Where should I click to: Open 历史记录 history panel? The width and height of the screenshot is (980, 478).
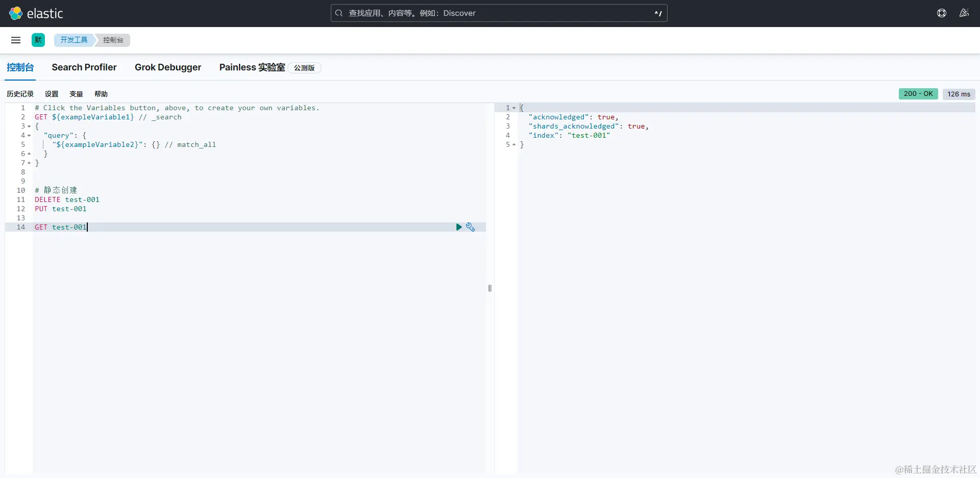pos(20,94)
